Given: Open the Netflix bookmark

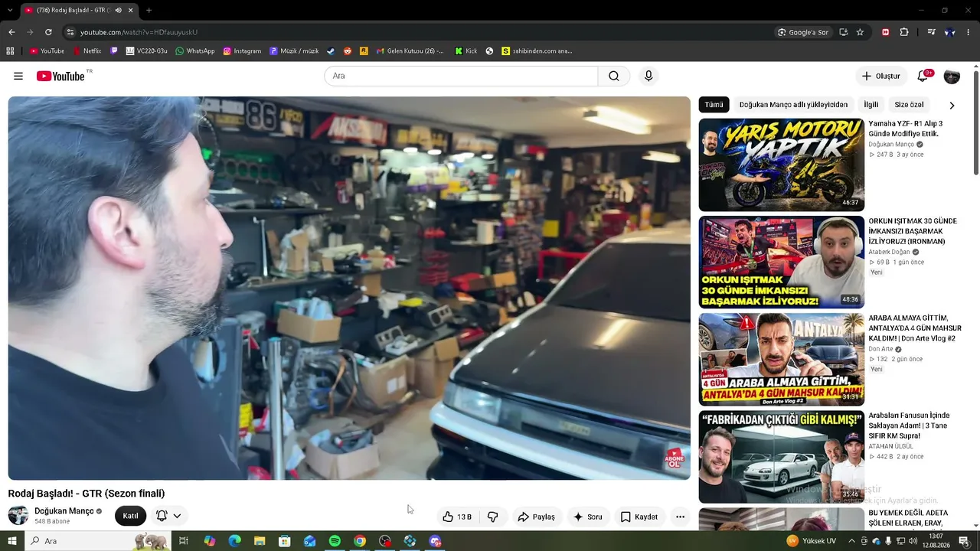Looking at the screenshot, I should (87, 51).
